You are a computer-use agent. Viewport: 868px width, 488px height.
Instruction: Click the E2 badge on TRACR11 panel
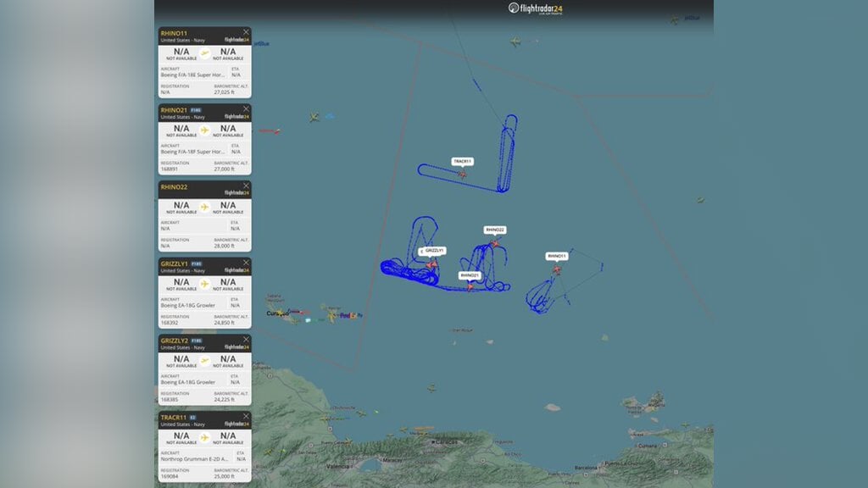[195, 417]
